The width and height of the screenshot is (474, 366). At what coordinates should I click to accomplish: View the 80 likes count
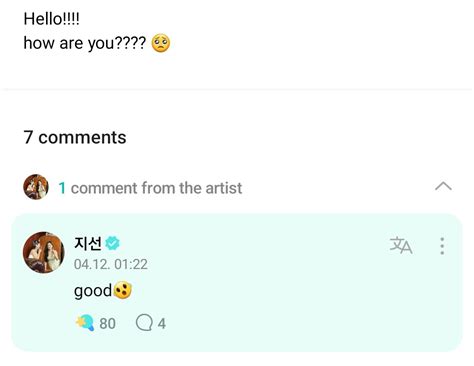pos(107,323)
